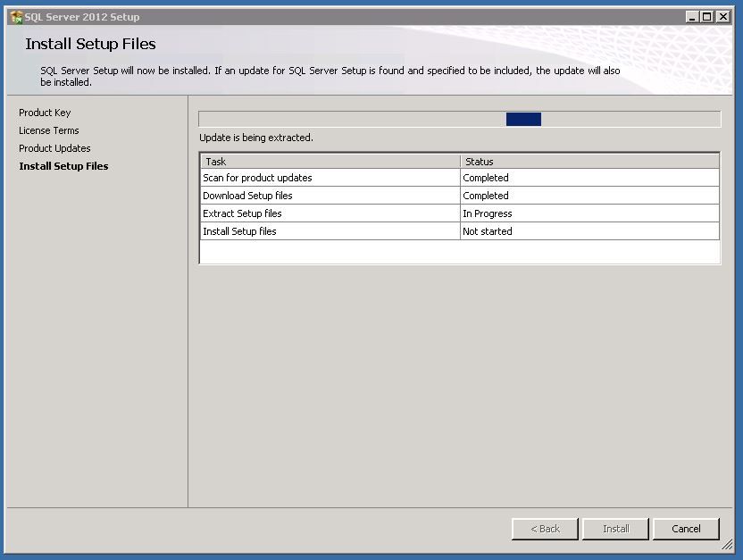Click the SQL Server Setup title bar icon
Viewport: 743px width, 560px height.
[15, 17]
